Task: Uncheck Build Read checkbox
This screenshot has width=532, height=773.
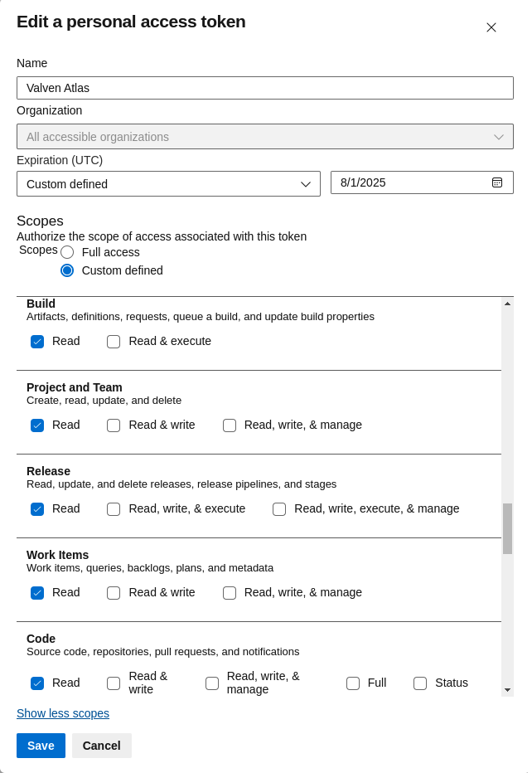Action: pyautogui.click(x=37, y=342)
